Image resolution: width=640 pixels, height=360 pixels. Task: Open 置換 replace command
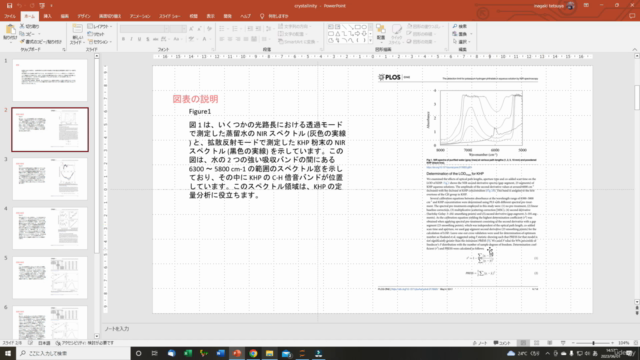(x=462, y=34)
